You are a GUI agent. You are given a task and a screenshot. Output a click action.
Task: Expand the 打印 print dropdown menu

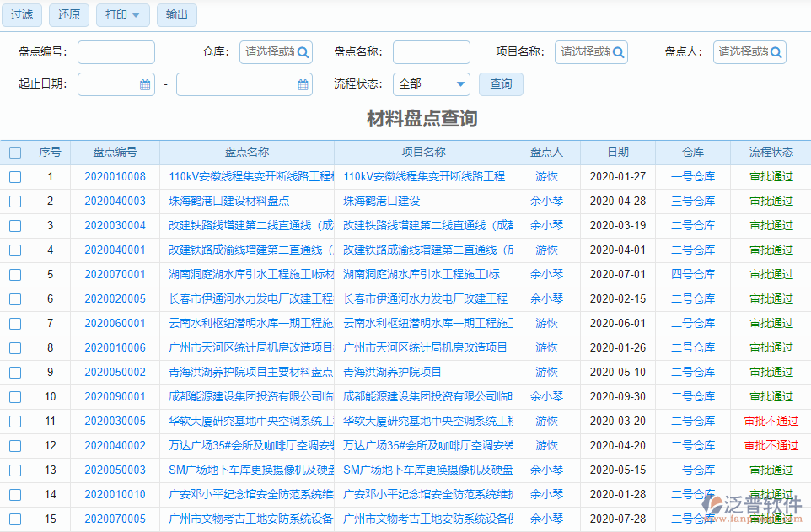point(122,14)
